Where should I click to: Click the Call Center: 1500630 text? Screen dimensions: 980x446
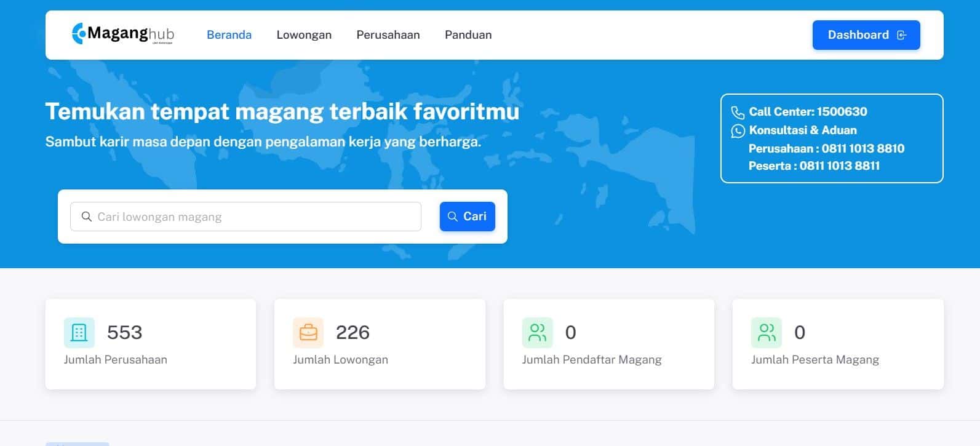coord(808,112)
